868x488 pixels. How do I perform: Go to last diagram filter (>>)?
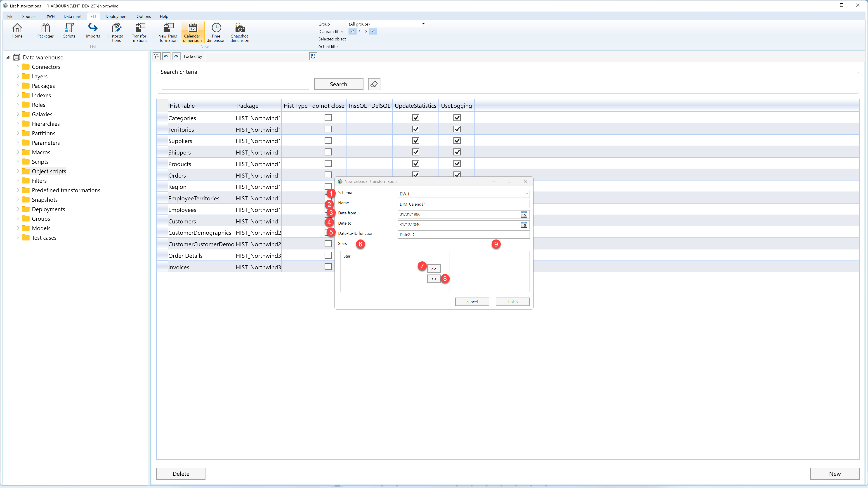373,31
